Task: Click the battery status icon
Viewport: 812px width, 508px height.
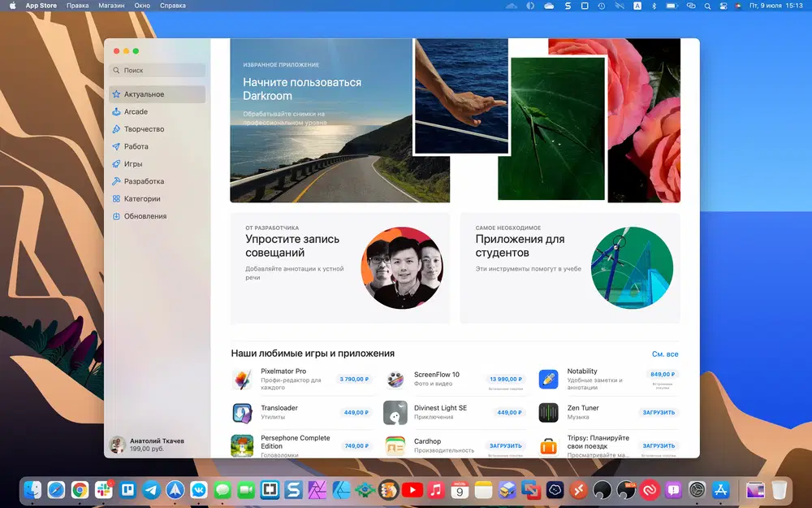Action: click(672, 6)
